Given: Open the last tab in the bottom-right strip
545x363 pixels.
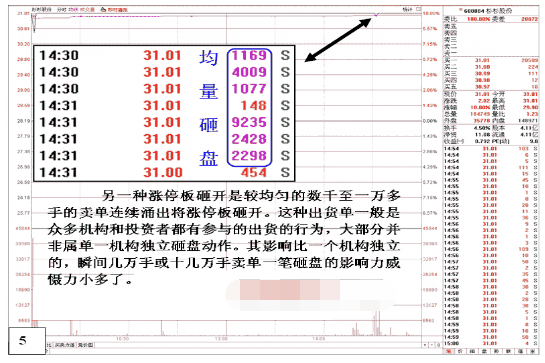Looking at the screenshot, I should coord(533,352).
